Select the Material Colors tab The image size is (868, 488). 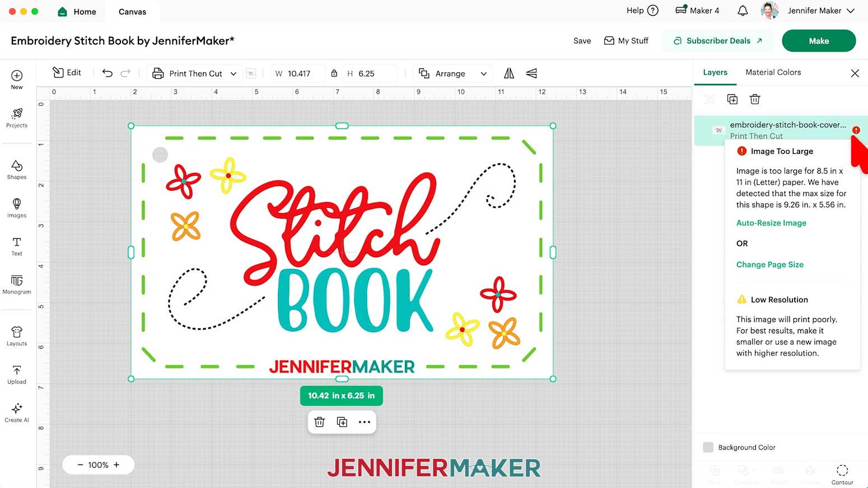(x=773, y=72)
